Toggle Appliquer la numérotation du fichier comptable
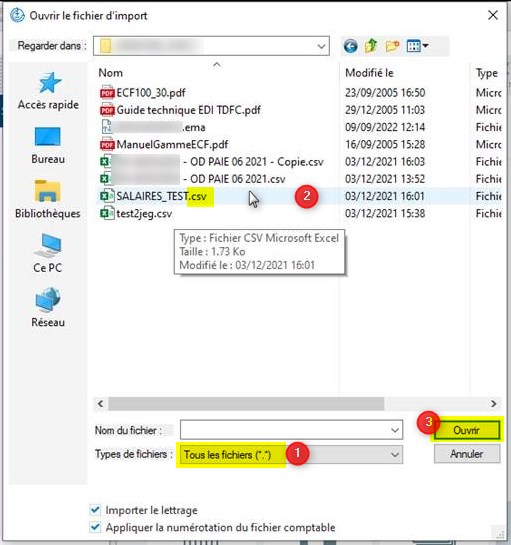 click(x=95, y=527)
